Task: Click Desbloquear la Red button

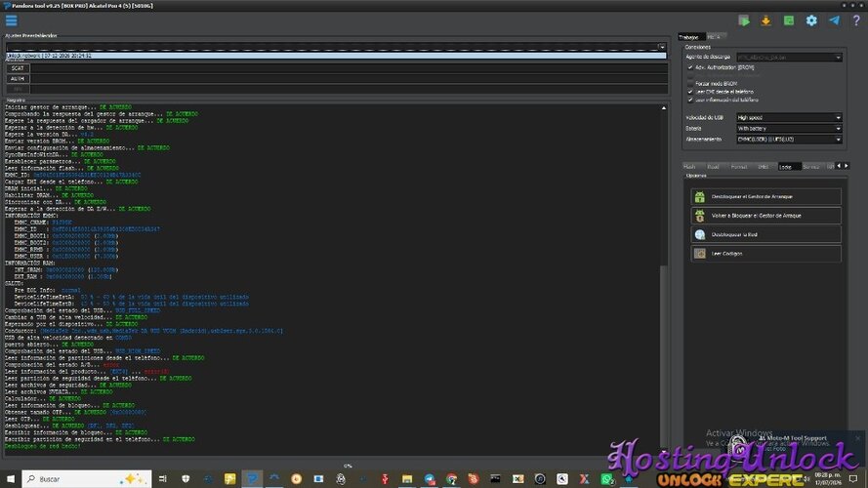Action: click(x=766, y=234)
